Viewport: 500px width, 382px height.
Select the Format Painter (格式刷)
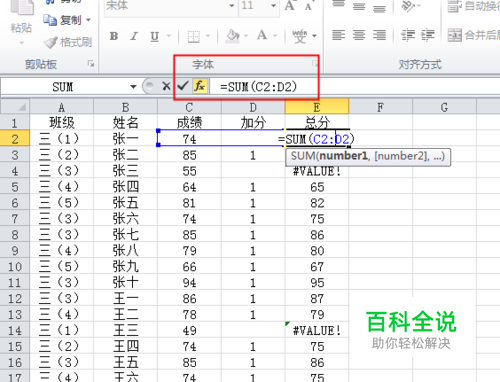(x=68, y=42)
